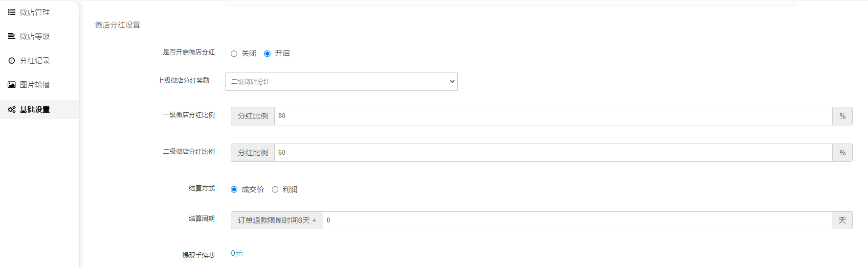
Task: Click the bars icon beside 微店等级
Action: [x=12, y=36]
